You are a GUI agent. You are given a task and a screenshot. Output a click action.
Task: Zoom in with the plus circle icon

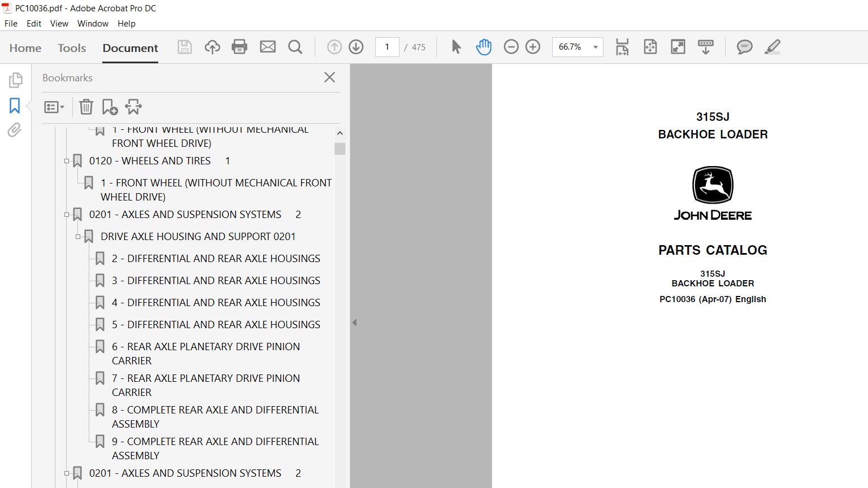coord(533,47)
